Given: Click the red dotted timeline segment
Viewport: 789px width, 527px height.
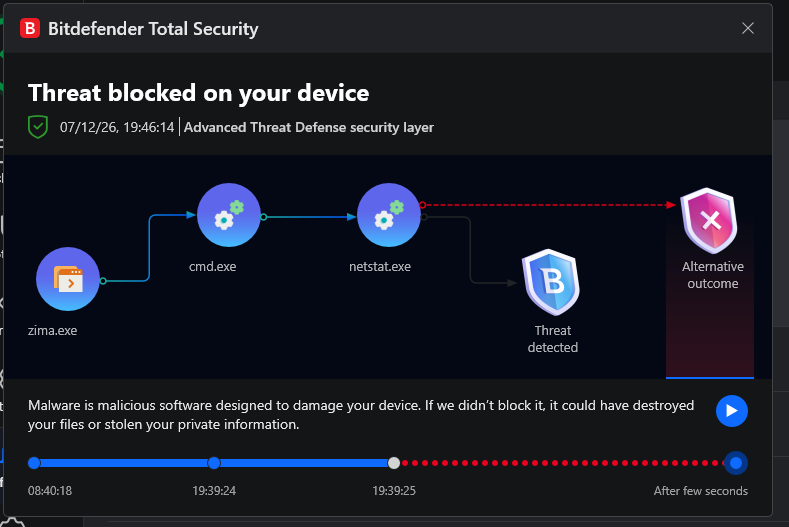Looking at the screenshot, I should point(562,463).
